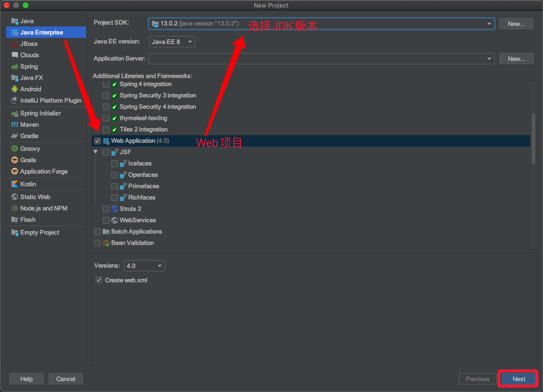This screenshot has width=543, height=392.
Task: Click the Bean Validation icon
Action: [107, 243]
